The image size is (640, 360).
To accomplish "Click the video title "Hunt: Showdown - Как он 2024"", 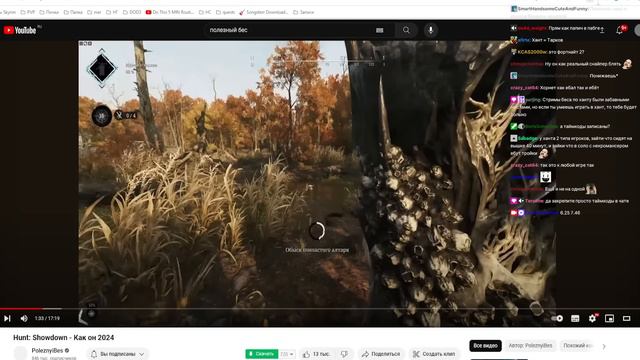I will 64,338.
